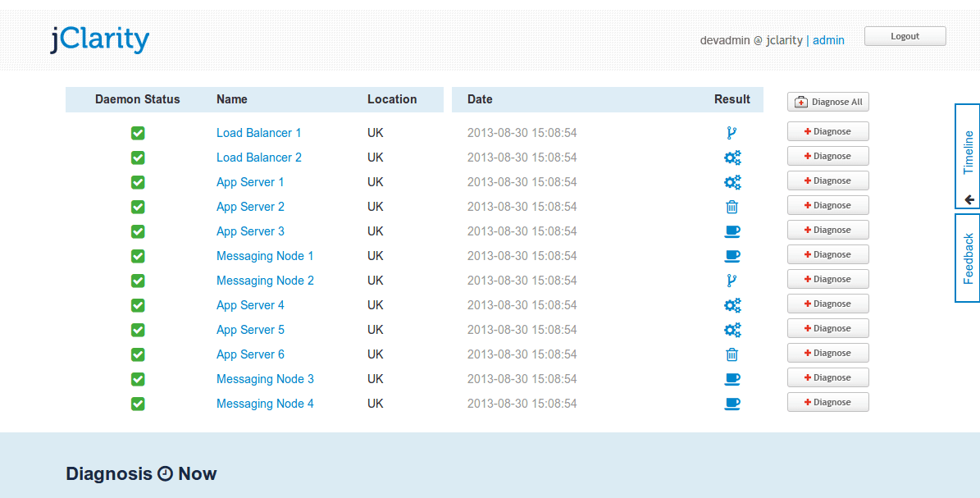Image resolution: width=980 pixels, height=498 pixels.
Task: Click daemon status check for Messaging Node 2
Action: pos(138,281)
